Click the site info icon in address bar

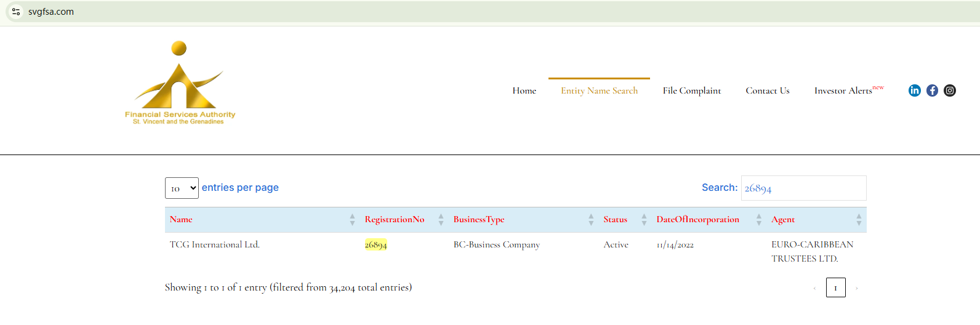tap(16, 12)
